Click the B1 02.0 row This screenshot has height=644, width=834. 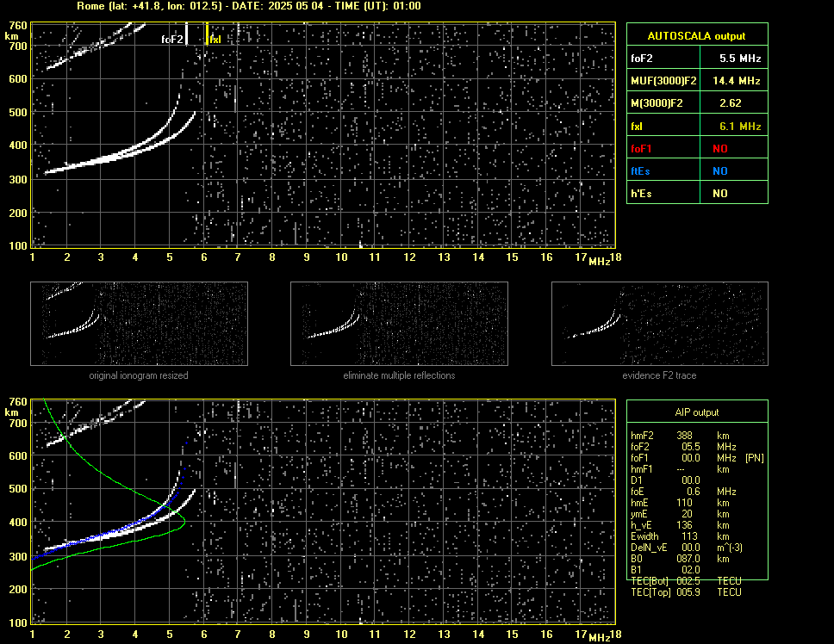pos(665,570)
